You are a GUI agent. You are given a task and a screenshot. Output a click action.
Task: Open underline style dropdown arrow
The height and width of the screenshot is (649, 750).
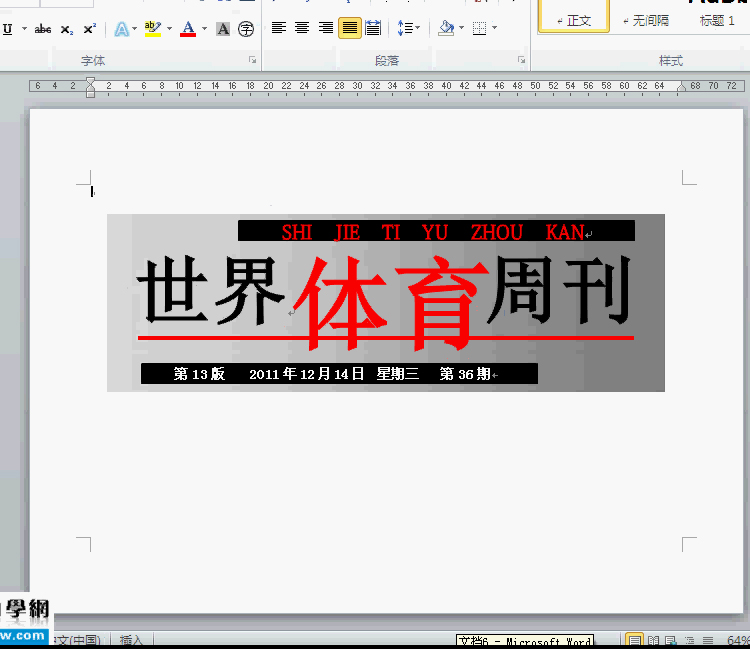point(24,29)
